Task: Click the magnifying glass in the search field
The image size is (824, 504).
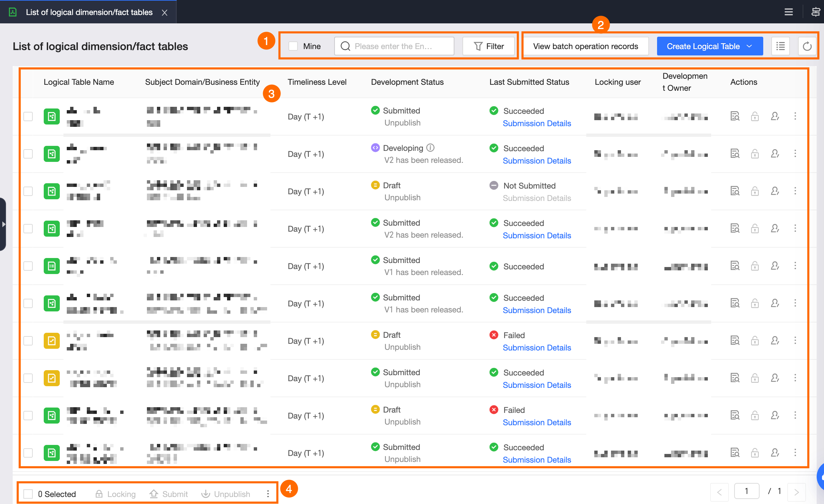Action: click(x=345, y=46)
